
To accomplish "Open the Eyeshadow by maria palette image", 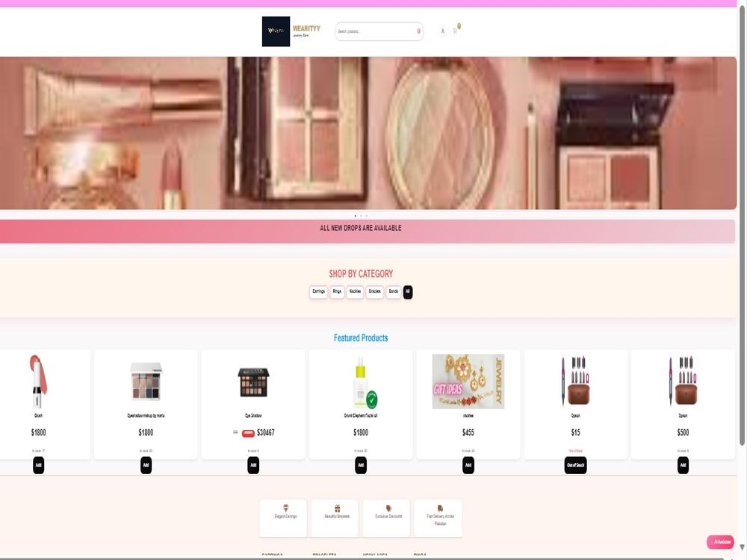I will coord(146,382).
